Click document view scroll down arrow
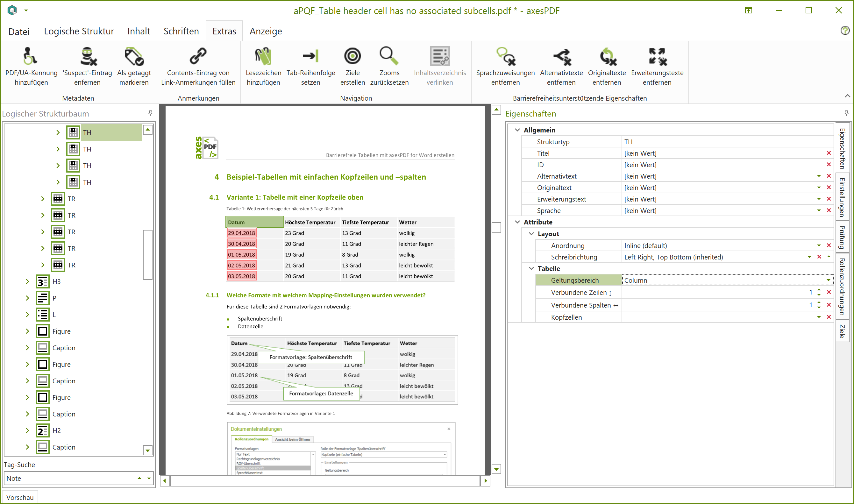Viewport: 854px width, 504px height. (x=496, y=469)
